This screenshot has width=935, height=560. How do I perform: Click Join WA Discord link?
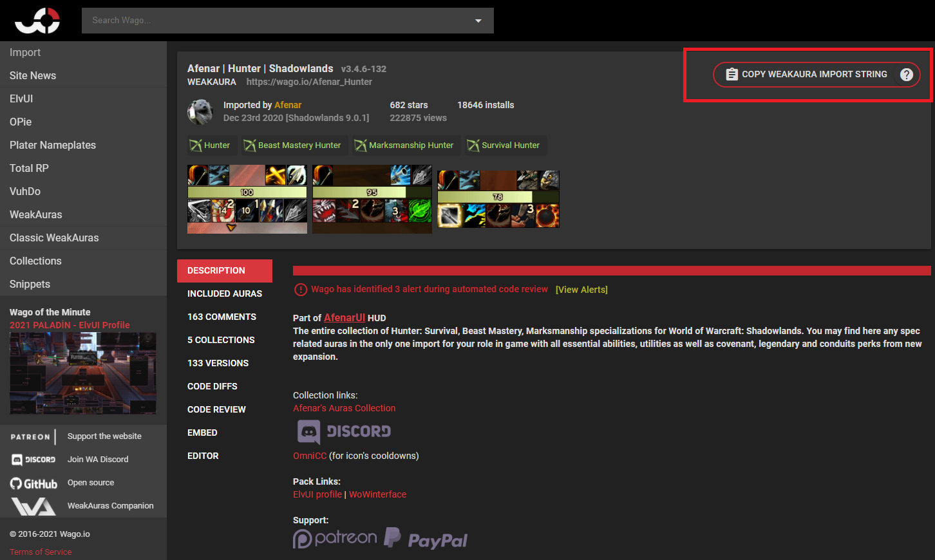tap(98, 460)
